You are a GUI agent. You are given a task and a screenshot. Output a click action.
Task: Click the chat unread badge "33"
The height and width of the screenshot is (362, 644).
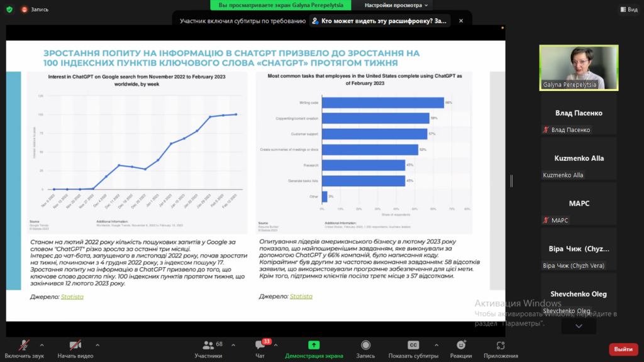(267, 341)
